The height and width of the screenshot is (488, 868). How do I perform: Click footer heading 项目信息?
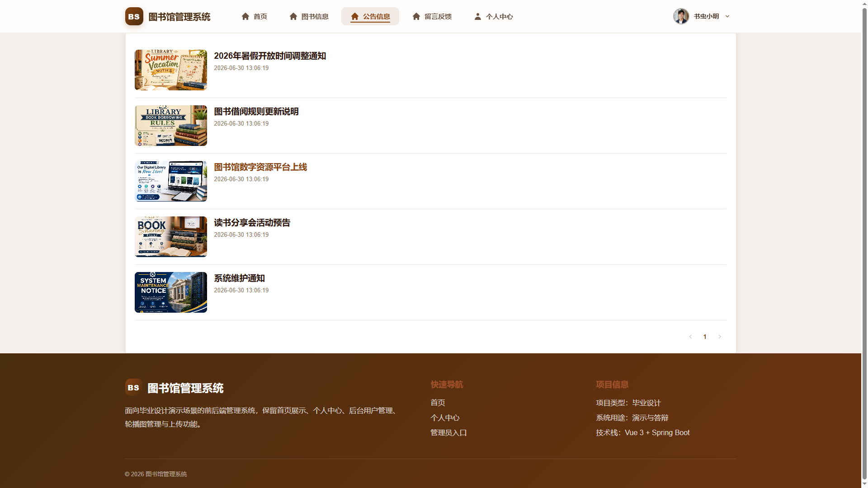point(612,385)
